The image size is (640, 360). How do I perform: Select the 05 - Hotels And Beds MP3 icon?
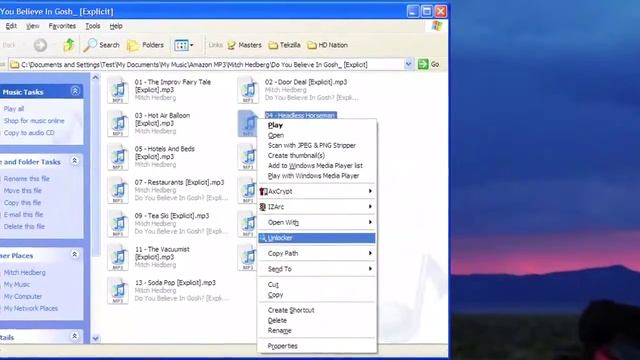[x=118, y=157]
